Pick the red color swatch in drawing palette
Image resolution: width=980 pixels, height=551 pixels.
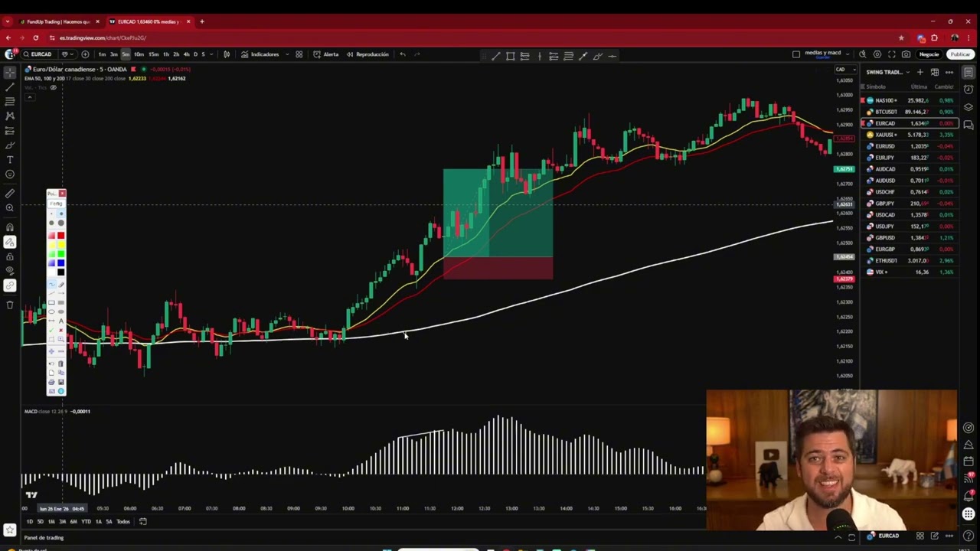tap(60, 236)
